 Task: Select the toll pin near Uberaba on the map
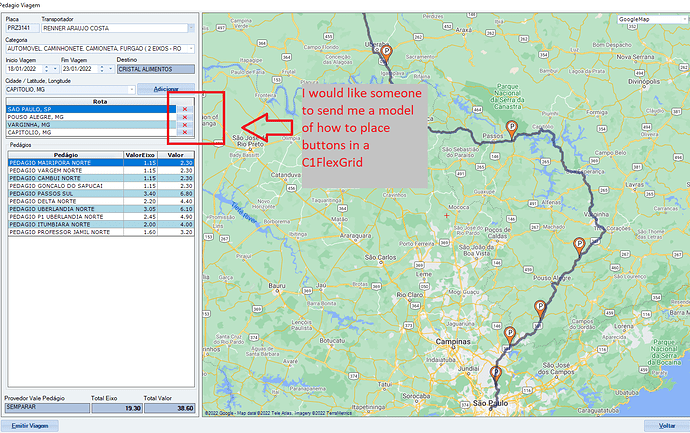click(x=386, y=53)
